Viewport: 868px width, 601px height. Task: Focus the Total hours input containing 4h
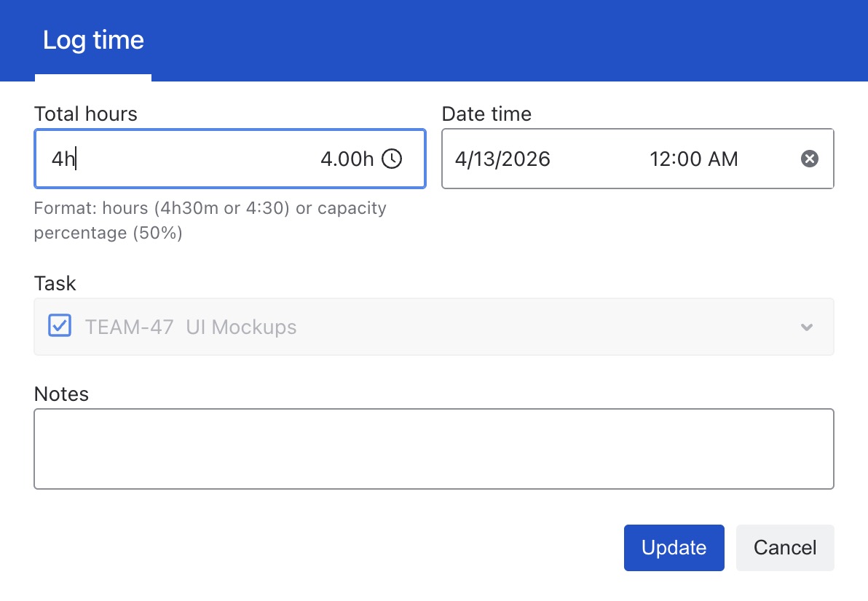click(x=182, y=159)
